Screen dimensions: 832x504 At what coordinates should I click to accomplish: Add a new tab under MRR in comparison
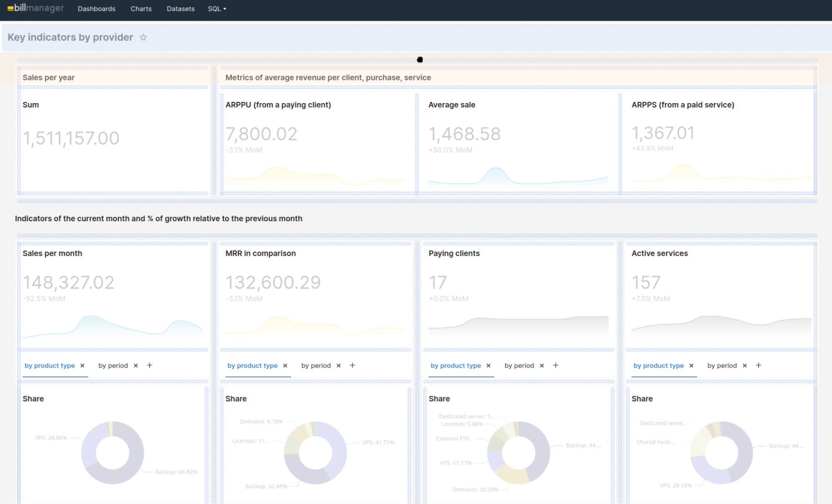[353, 365]
